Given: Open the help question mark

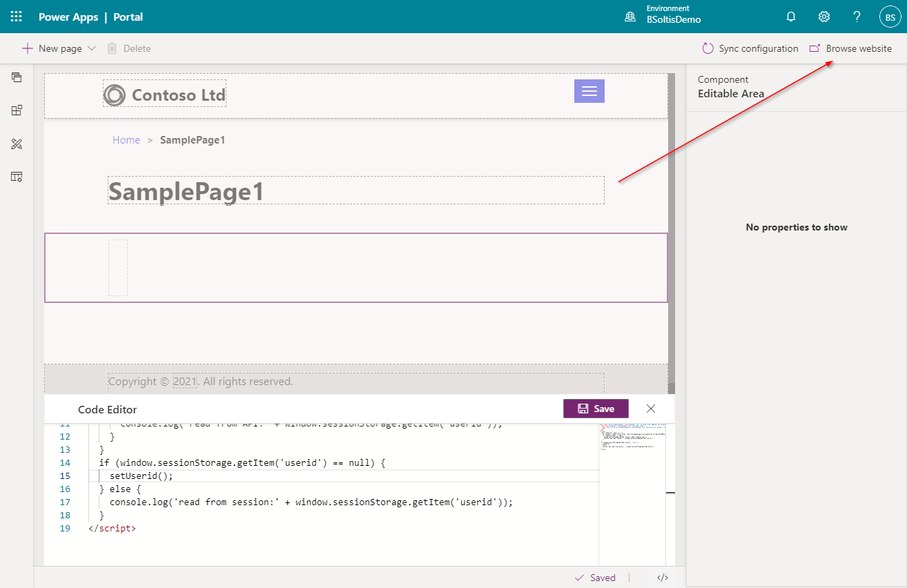Looking at the screenshot, I should pyautogui.click(x=857, y=17).
